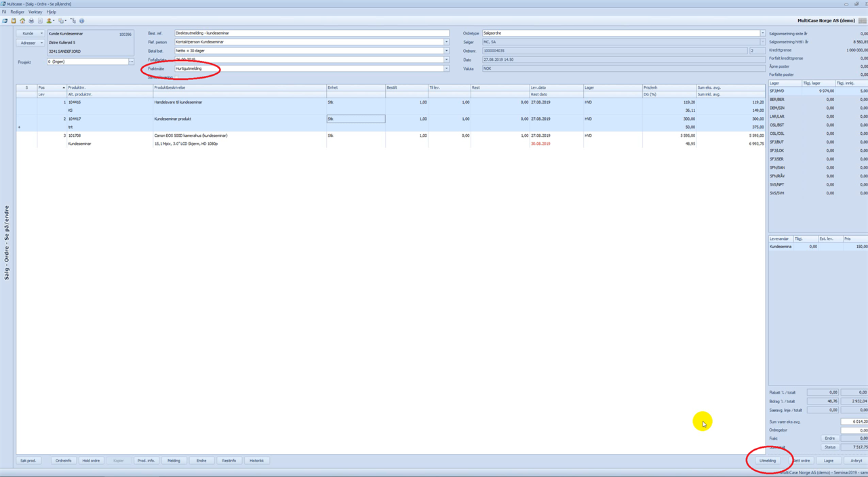Image resolution: width=868 pixels, height=477 pixels.
Task: Click the Lagre button
Action: (x=828, y=461)
